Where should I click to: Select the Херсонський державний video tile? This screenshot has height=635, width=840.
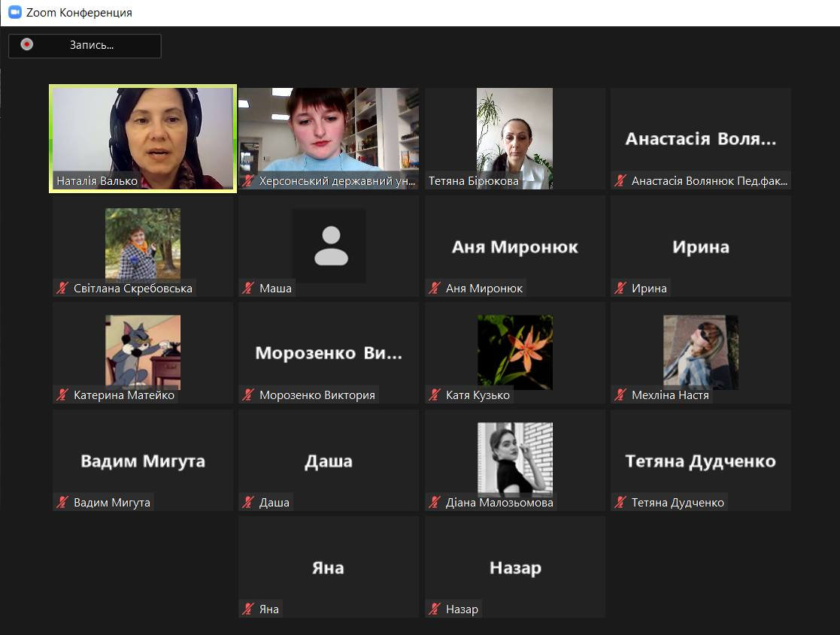tap(329, 139)
